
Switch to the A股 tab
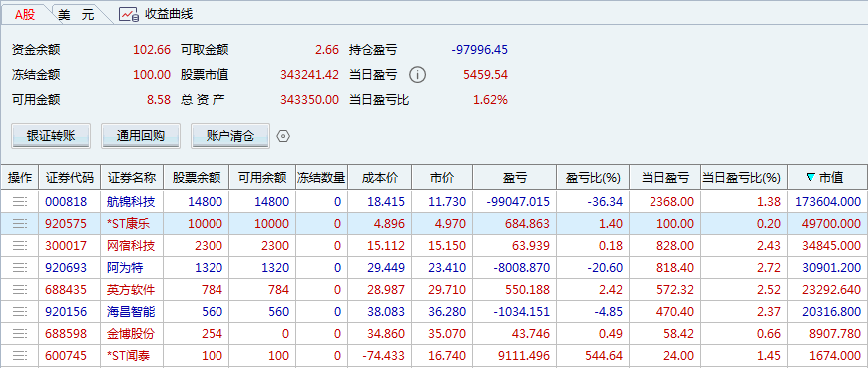point(25,14)
